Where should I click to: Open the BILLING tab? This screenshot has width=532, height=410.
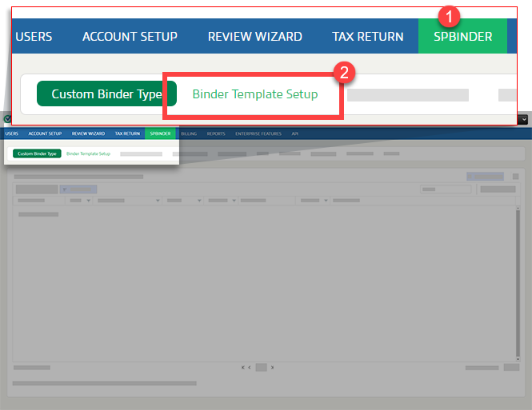tap(189, 133)
